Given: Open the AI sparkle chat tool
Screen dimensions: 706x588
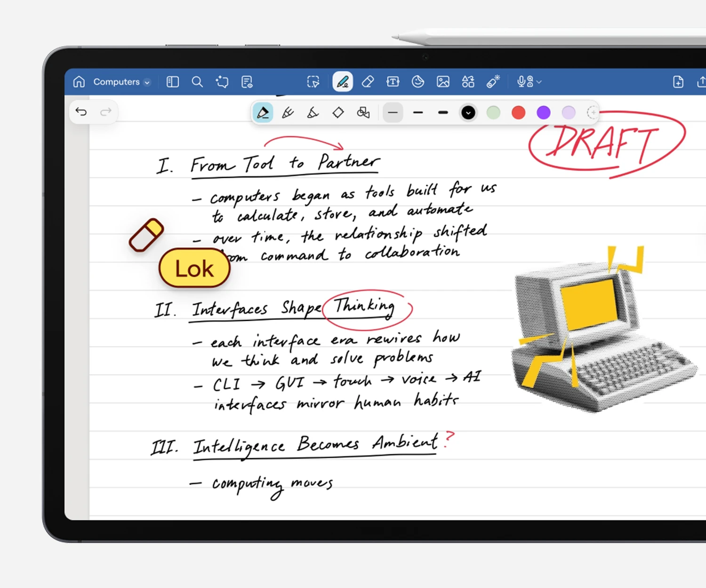Looking at the screenshot, I should [222, 82].
